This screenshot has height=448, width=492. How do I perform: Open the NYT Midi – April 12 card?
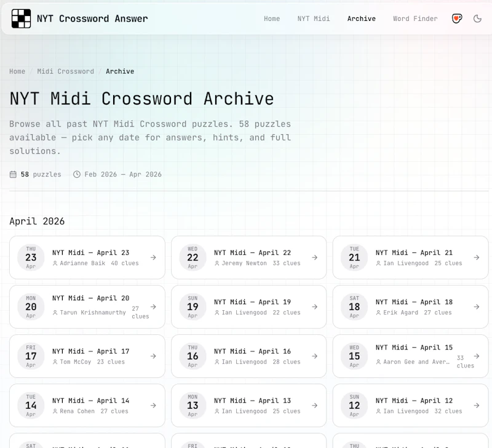[x=410, y=406]
